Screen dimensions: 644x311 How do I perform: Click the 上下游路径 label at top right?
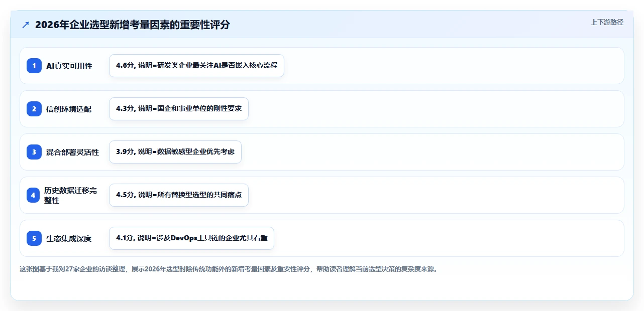point(607,22)
